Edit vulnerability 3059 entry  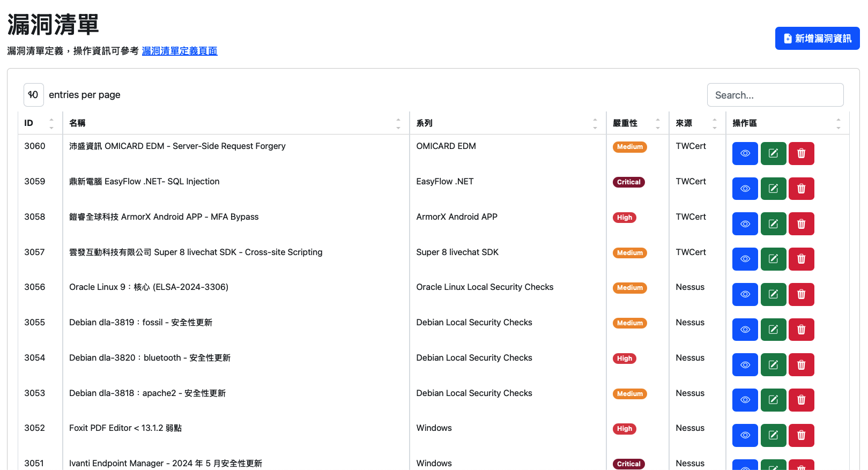click(773, 189)
